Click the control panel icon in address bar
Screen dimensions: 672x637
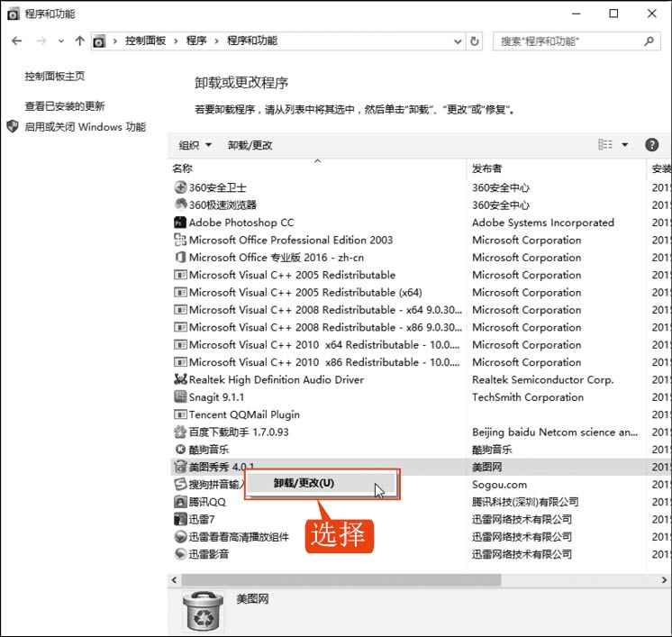[99, 41]
